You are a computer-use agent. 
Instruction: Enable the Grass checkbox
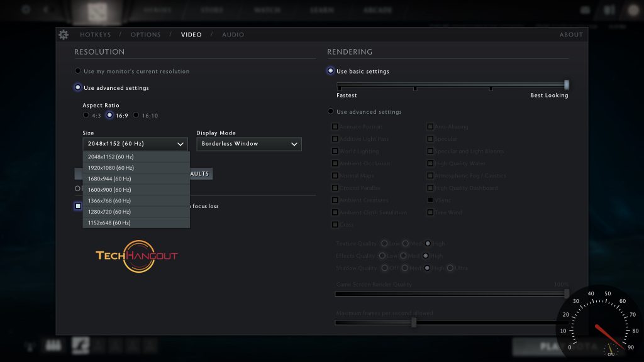tap(335, 224)
